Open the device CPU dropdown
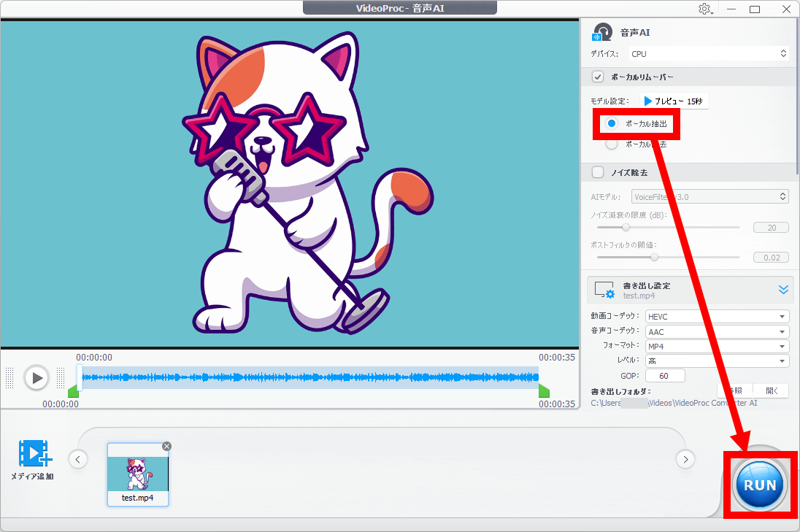The height and width of the screenshot is (532, 800). pyautogui.click(x=709, y=53)
